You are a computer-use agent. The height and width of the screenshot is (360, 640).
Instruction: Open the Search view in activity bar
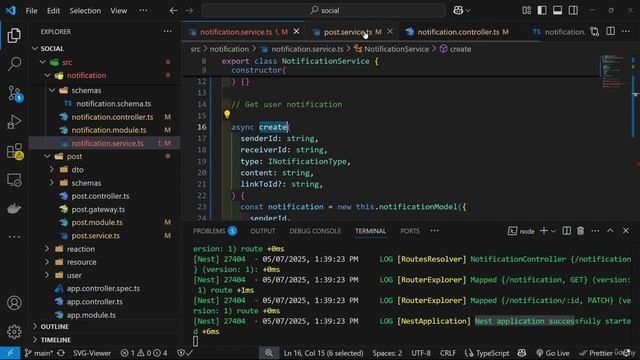14,63
